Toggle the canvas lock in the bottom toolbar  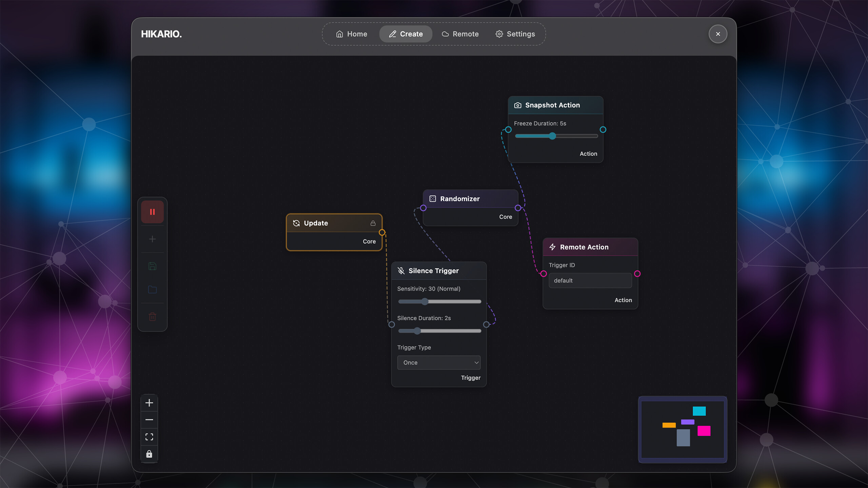(x=149, y=453)
